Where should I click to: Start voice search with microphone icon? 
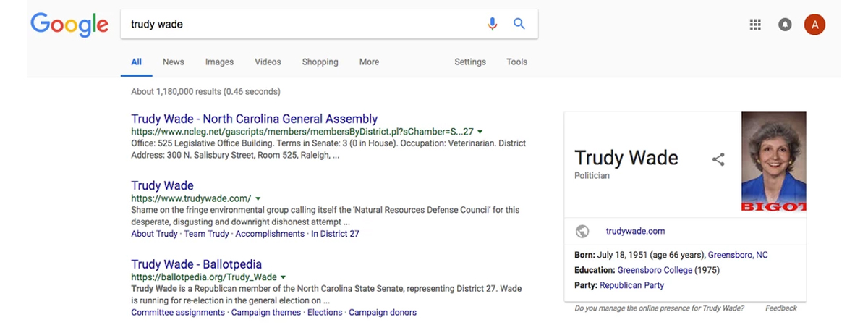493,24
